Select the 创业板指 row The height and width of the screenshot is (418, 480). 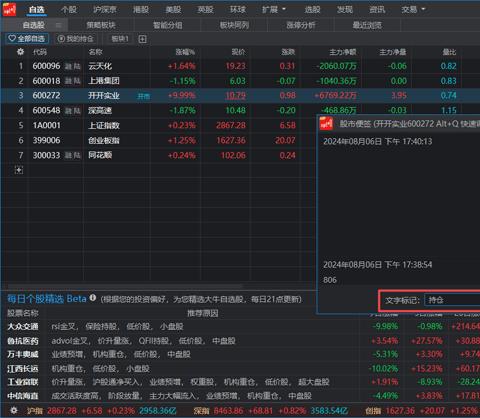159,140
